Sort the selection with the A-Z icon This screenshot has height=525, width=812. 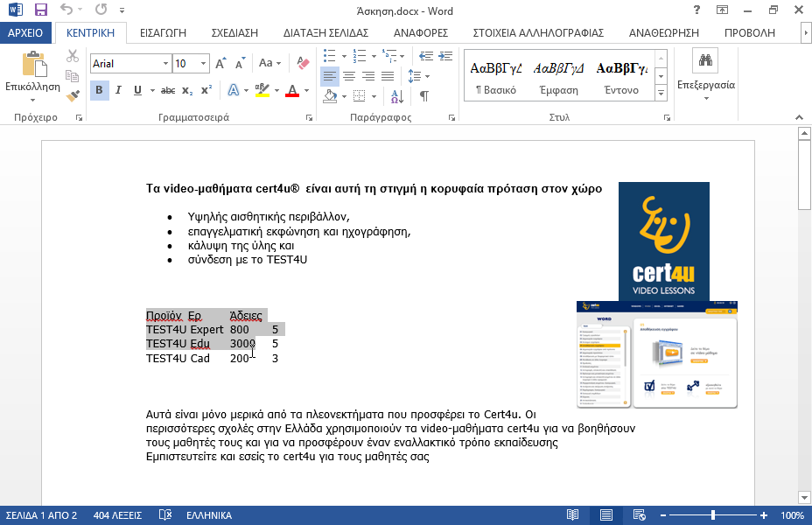click(397, 95)
